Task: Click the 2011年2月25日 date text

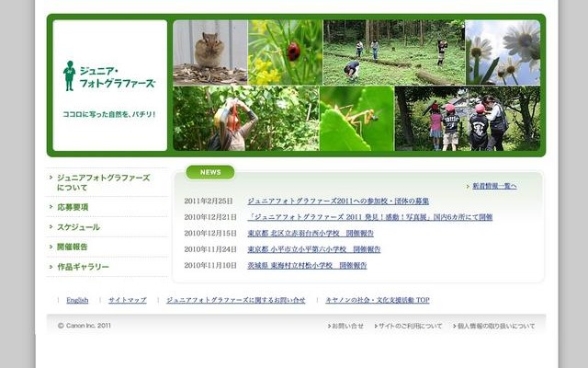Action: click(209, 201)
